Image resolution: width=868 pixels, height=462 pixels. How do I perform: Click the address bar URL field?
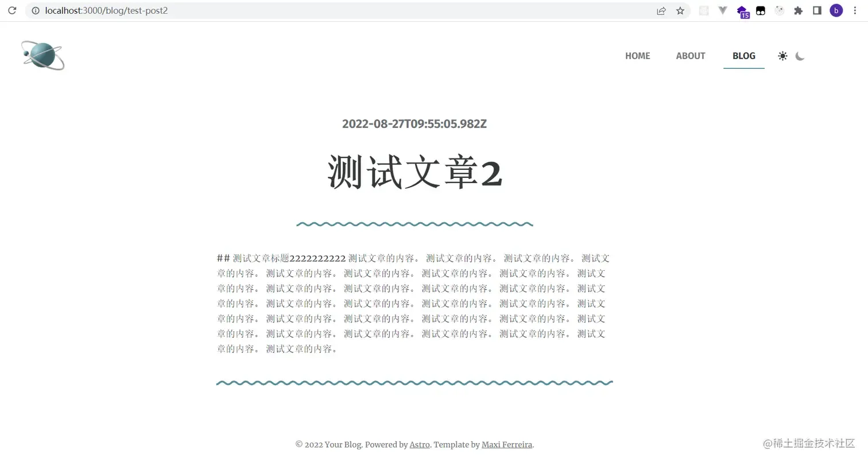344,10
